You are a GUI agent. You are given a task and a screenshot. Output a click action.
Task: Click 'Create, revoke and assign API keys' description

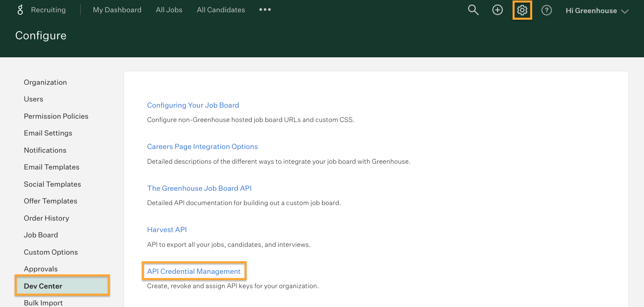pos(233,286)
